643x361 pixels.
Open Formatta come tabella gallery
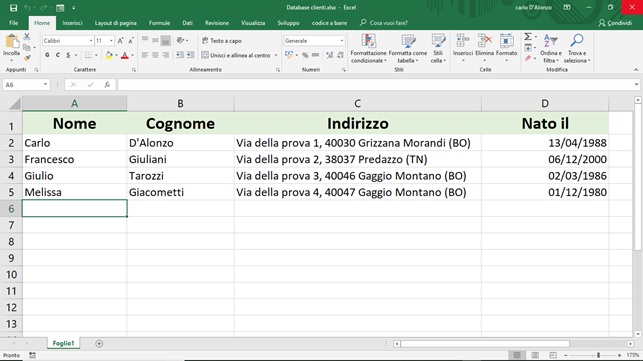point(408,48)
